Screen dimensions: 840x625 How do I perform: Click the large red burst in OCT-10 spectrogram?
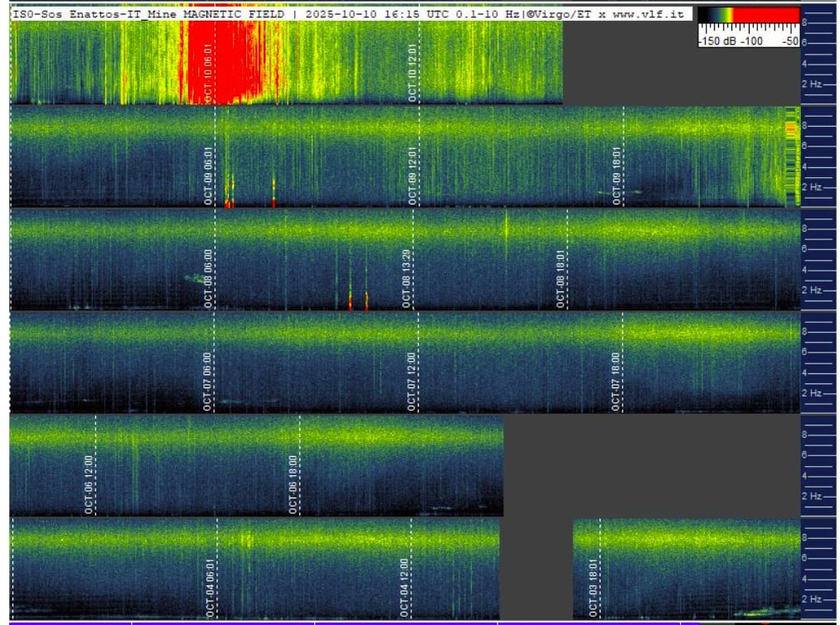[225, 62]
